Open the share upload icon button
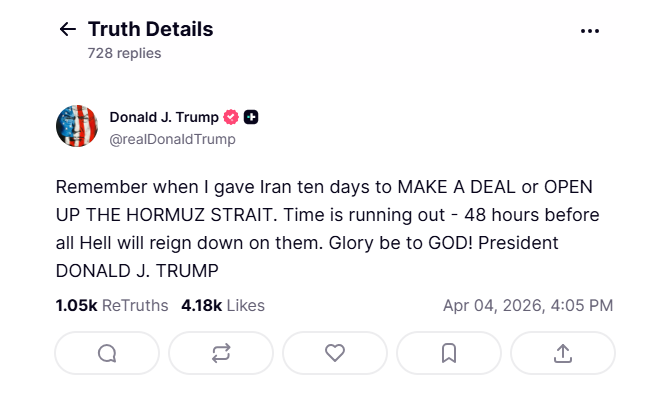Screen dimensions: 669x414 pos(563,353)
